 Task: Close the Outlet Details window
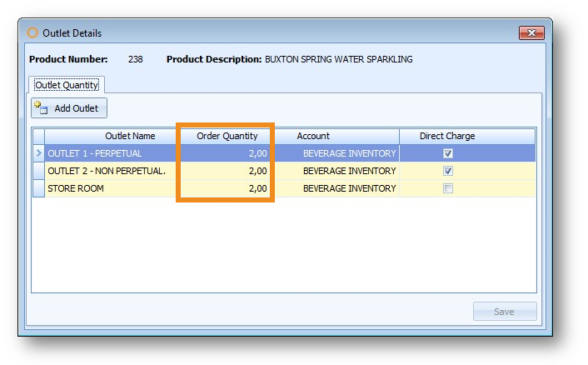[x=531, y=33]
